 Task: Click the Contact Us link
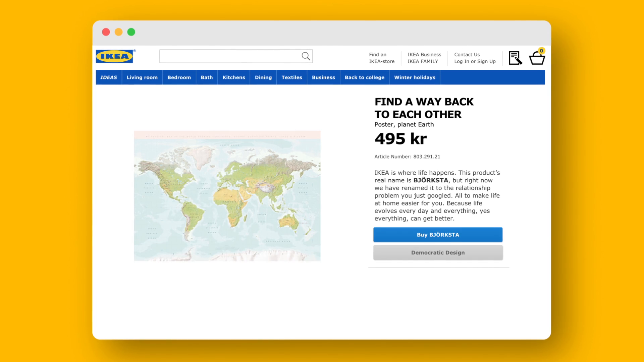pos(467,55)
